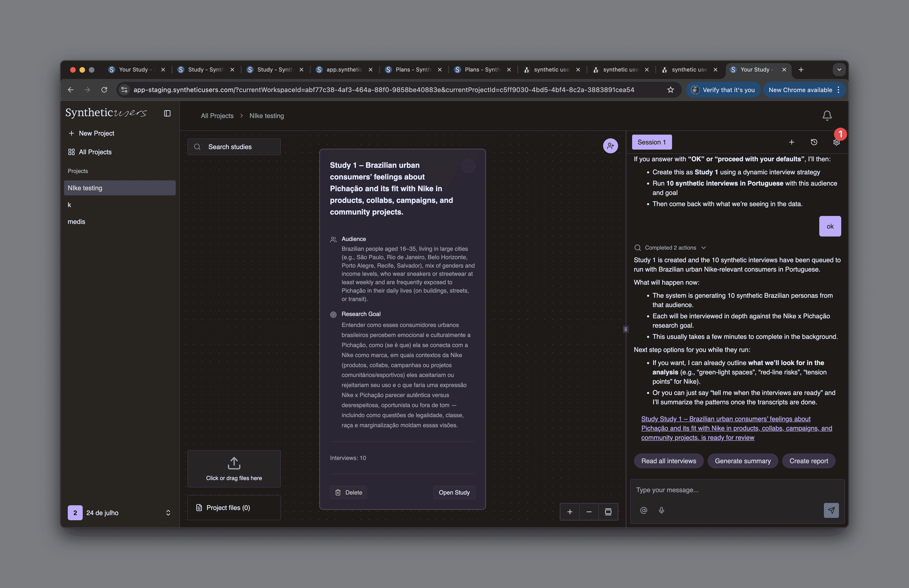The width and height of the screenshot is (909, 588).
Task: Open the session history icon
Action: 814,142
